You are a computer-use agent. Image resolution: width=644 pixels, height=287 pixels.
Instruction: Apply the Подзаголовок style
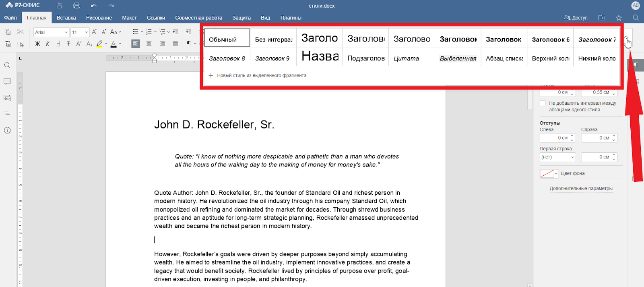tap(365, 56)
